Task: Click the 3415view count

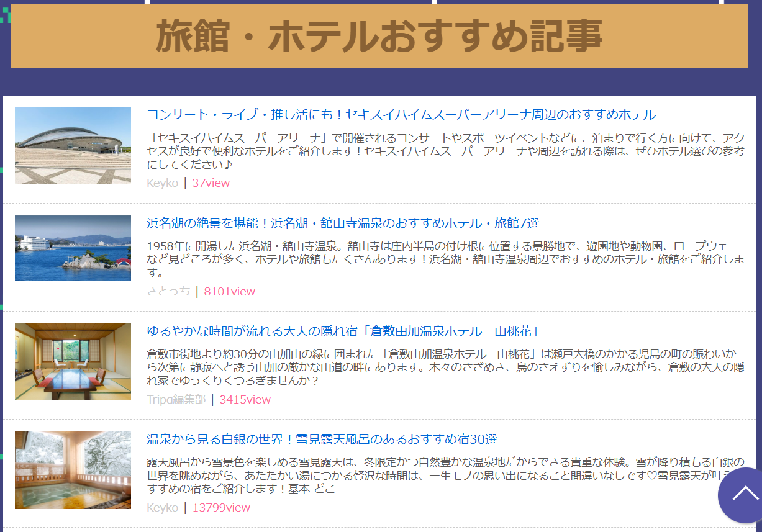Action: (245, 399)
